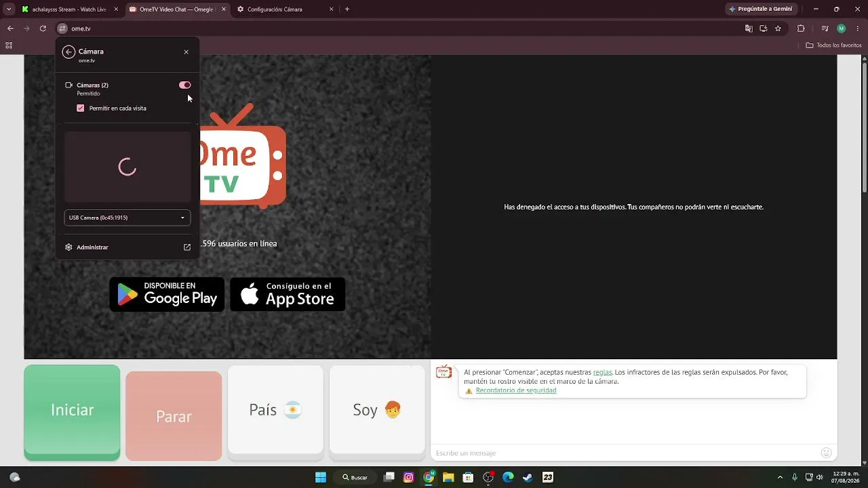Open the external link icon beside Administrar
The width and height of the screenshot is (868, 488).
[x=187, y=247]
